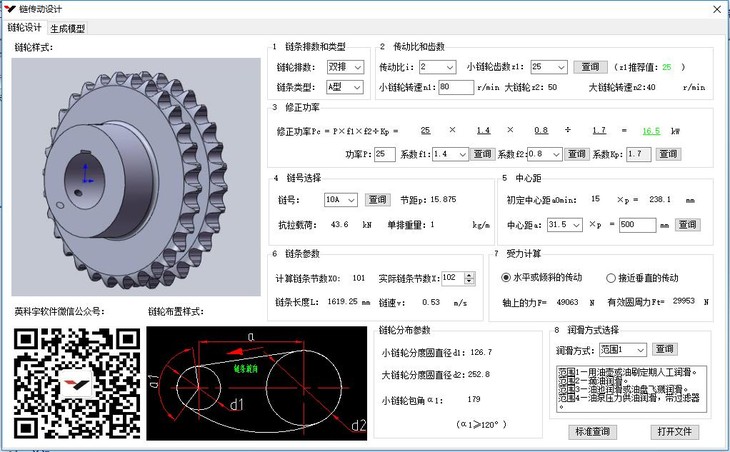Open the 润滑方式 dropdown showing 范围1

(x=622, y=350)
